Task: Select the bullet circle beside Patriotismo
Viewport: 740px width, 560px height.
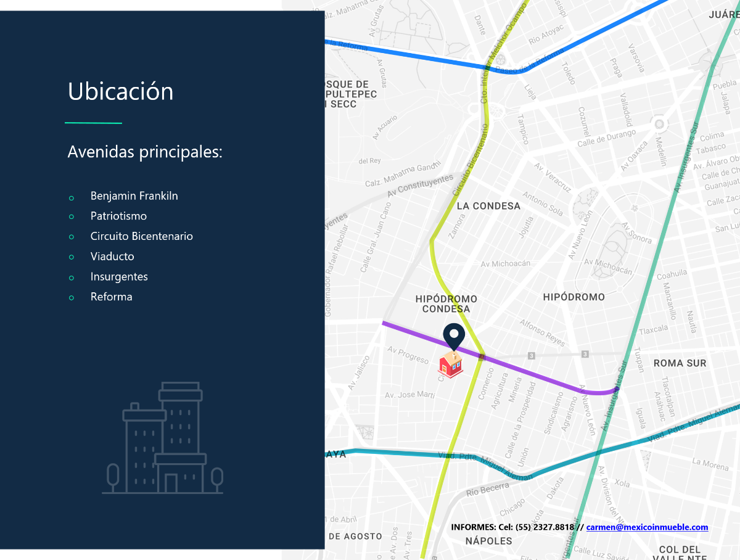Action: click(x=71, y=218)
